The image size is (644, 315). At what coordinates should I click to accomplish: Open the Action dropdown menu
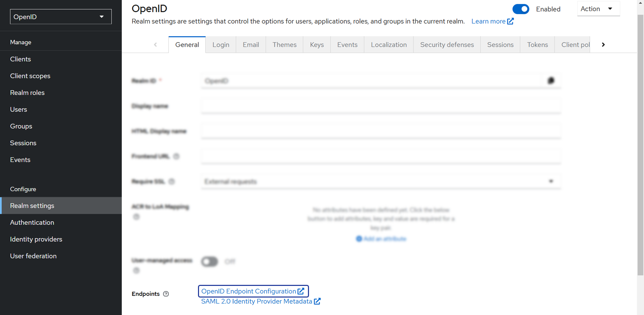pos(598,9)
